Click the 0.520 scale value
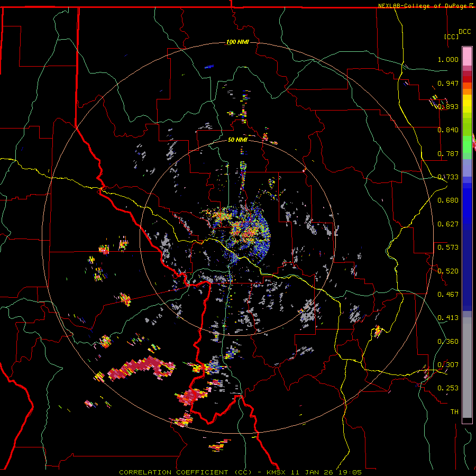 click(x=448, y=271)
